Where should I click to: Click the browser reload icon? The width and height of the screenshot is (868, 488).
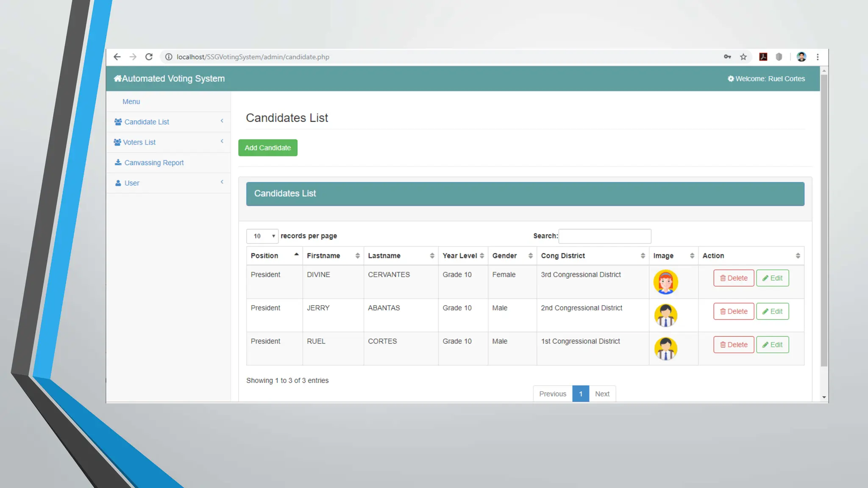[x=149, y=57]
